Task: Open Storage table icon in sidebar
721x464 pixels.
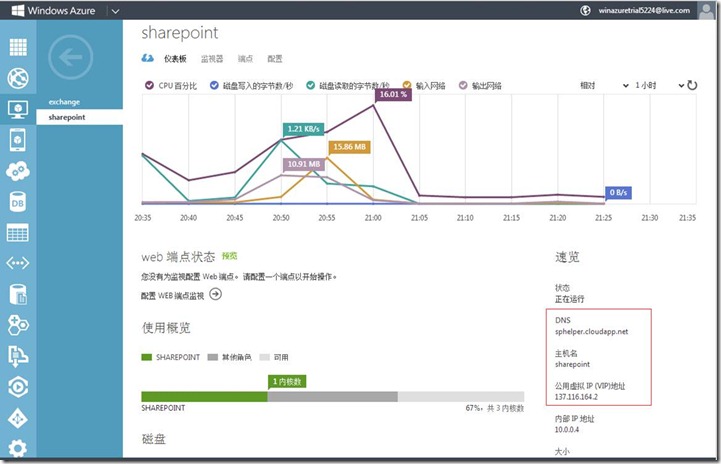Action: [x=17, y=233]
